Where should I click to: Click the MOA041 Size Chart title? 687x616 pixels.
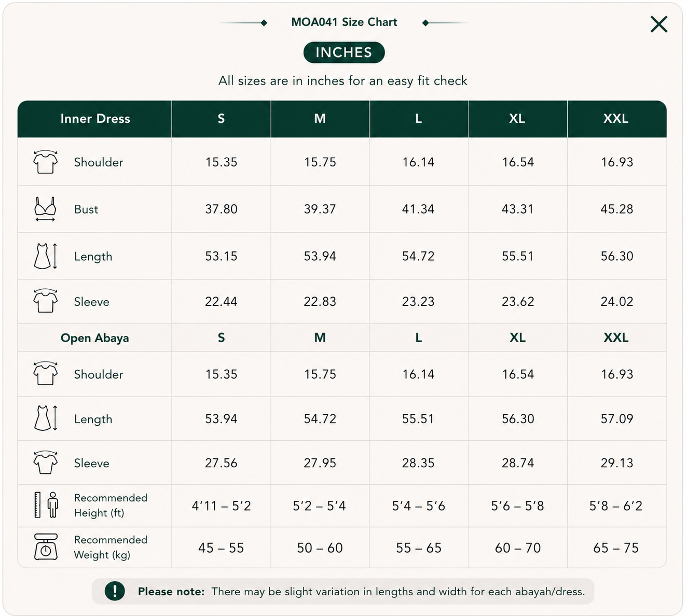click(x=344, y=22)
